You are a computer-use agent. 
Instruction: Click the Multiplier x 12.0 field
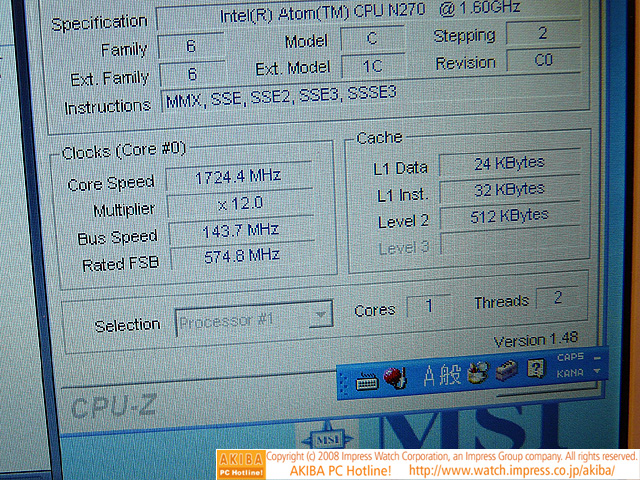(x=239, y=205)
